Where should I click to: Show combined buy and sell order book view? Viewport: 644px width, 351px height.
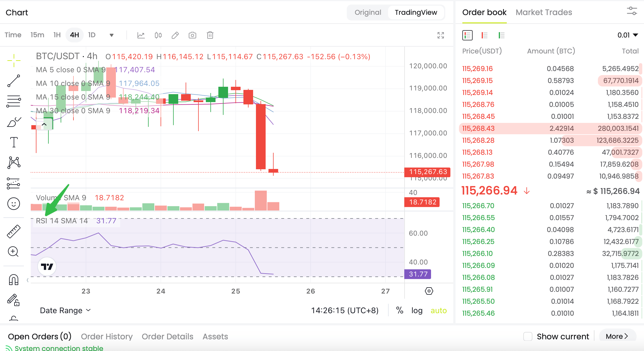coord(467,35)
